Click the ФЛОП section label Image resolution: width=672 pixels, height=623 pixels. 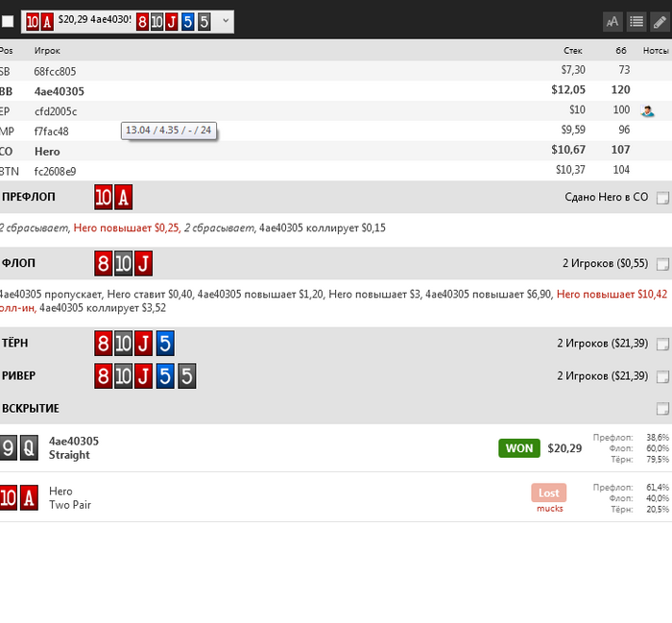18,263
